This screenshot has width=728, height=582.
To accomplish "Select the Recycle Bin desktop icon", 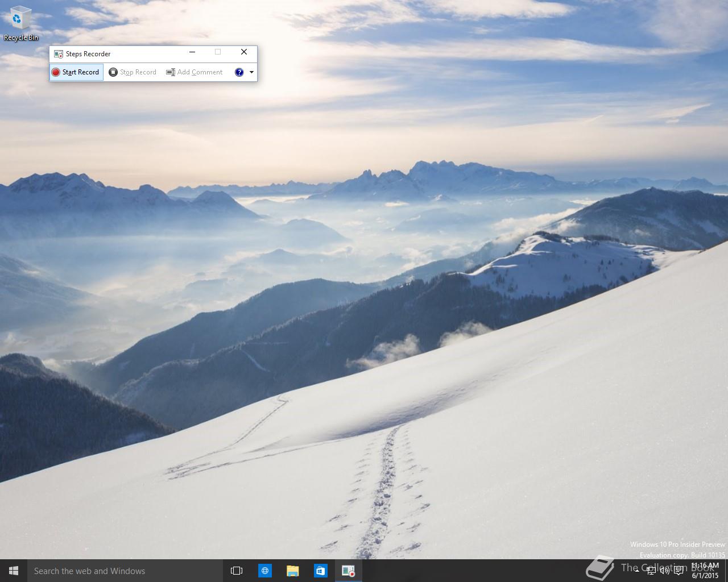I will point(21,24).
